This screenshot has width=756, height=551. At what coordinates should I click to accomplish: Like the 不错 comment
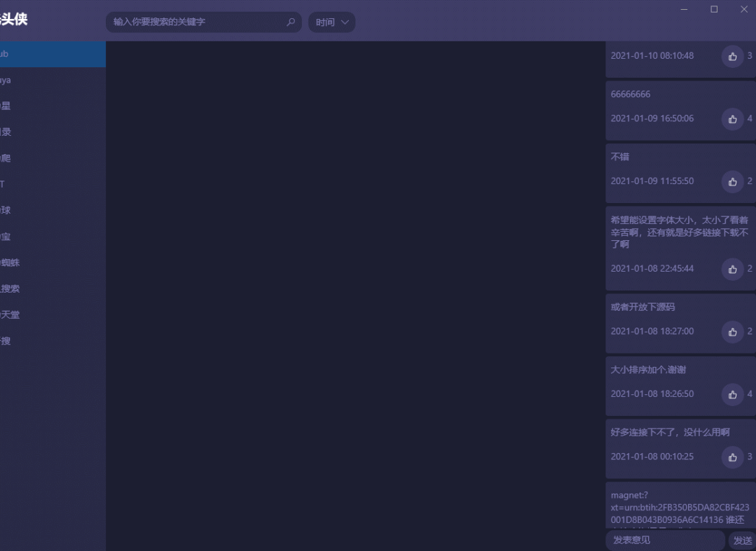coord(732,181)
